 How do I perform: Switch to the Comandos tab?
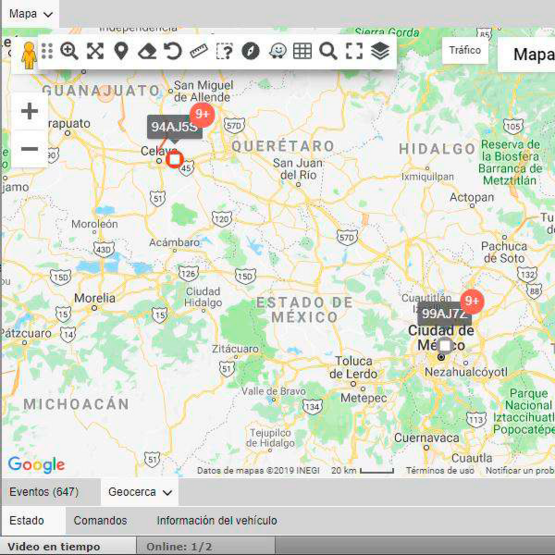pos(100,521)
